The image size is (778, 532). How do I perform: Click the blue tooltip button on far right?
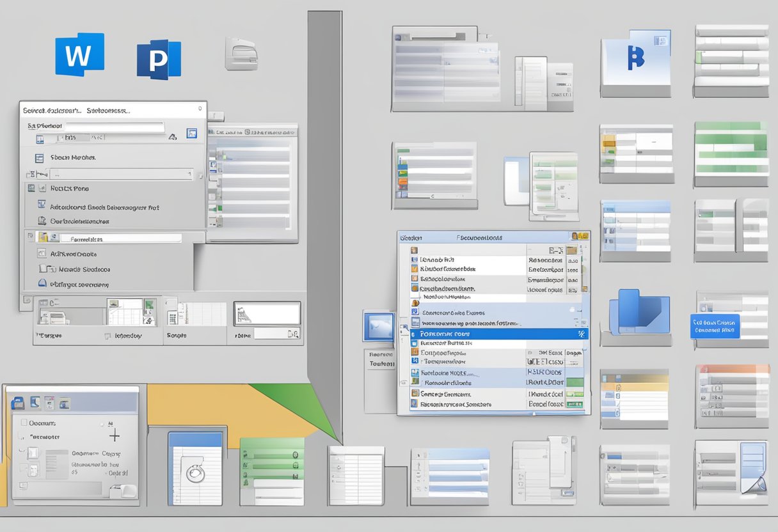click(x=715, y=326)
